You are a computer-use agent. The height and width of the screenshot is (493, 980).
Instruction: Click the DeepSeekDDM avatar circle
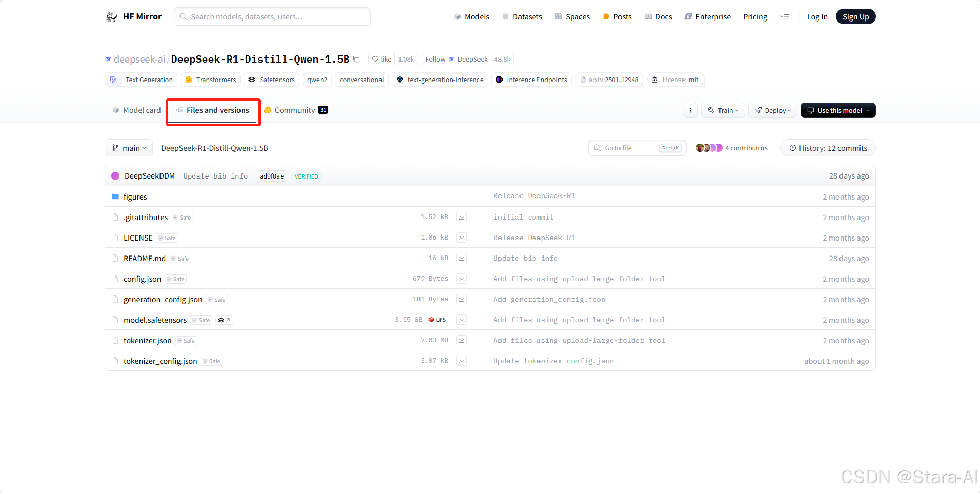(x=115, y=176)
